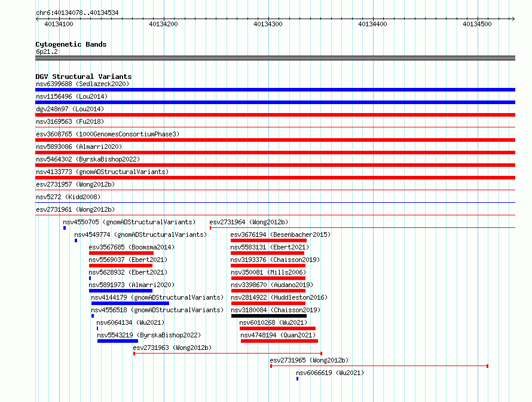This screenshot has width=532, height=402.
Task: Open nsv2814922 (Huddleston2016) label
Action: pos(279,297)
